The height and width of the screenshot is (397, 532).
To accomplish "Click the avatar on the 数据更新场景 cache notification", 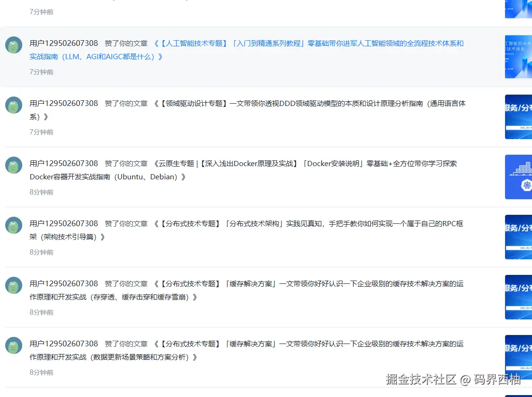I will tap(14, 345).
